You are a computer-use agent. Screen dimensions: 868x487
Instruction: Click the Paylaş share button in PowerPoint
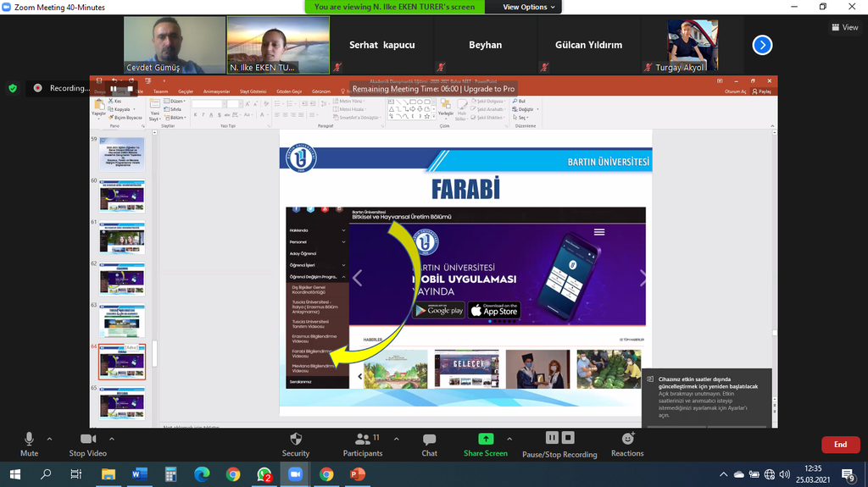[762, 91]
